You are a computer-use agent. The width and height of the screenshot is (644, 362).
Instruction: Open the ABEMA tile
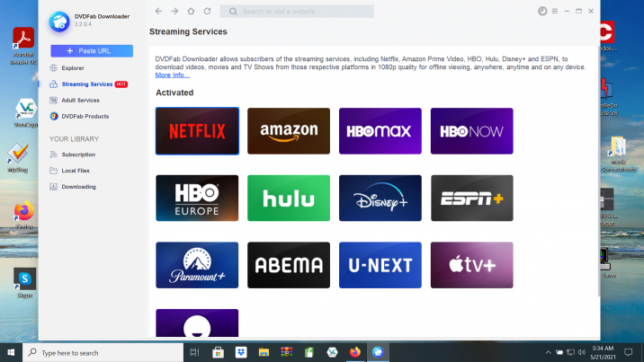[x=289, y=265]
